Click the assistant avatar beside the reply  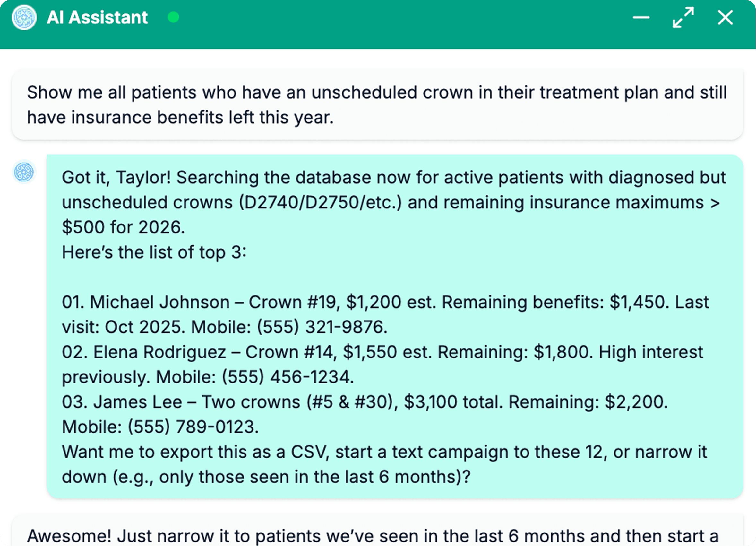24,172
